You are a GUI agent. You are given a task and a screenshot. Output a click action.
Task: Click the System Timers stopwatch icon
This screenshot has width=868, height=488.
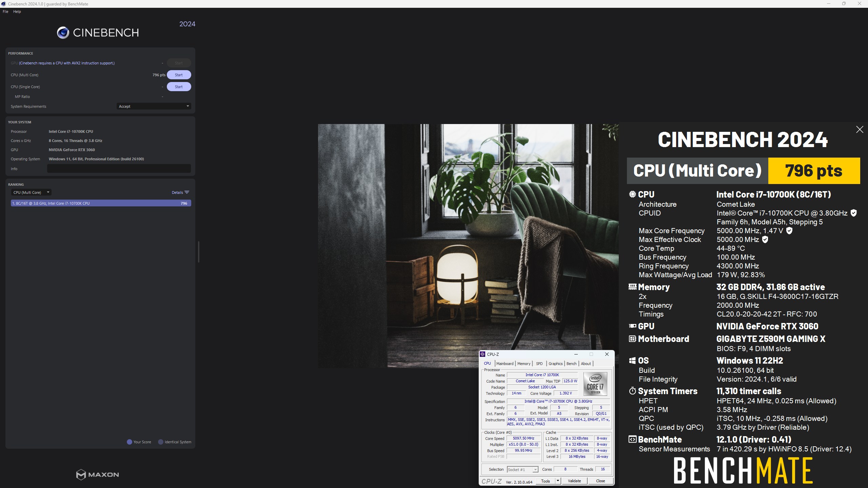tap(632, 391)
